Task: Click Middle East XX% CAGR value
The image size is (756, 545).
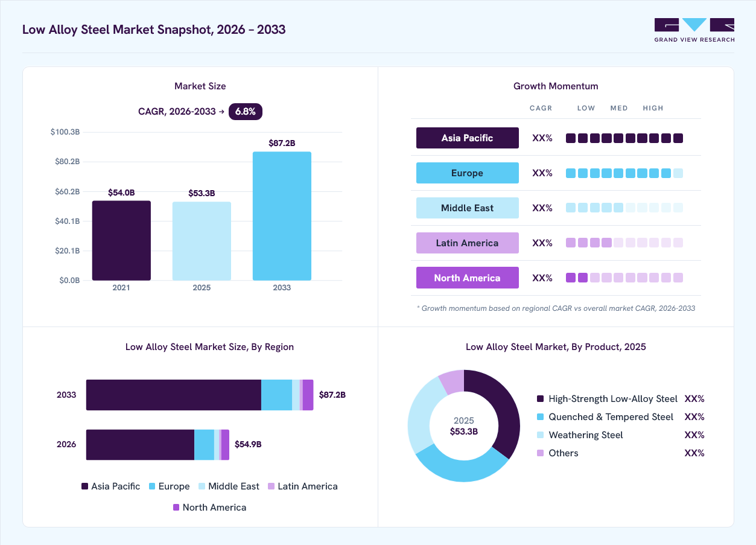Action: click(x=542, y=208)
